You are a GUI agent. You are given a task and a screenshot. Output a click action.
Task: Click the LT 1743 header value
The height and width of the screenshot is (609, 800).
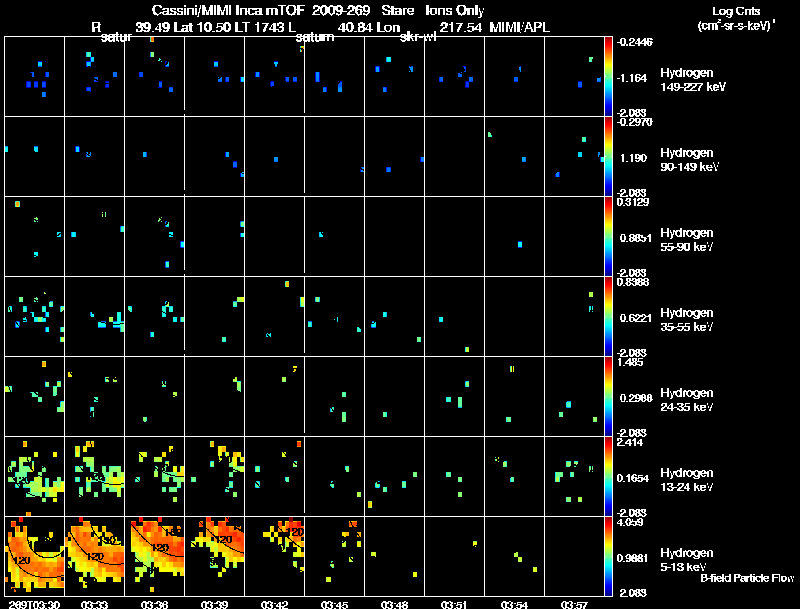tap(259, 28)
